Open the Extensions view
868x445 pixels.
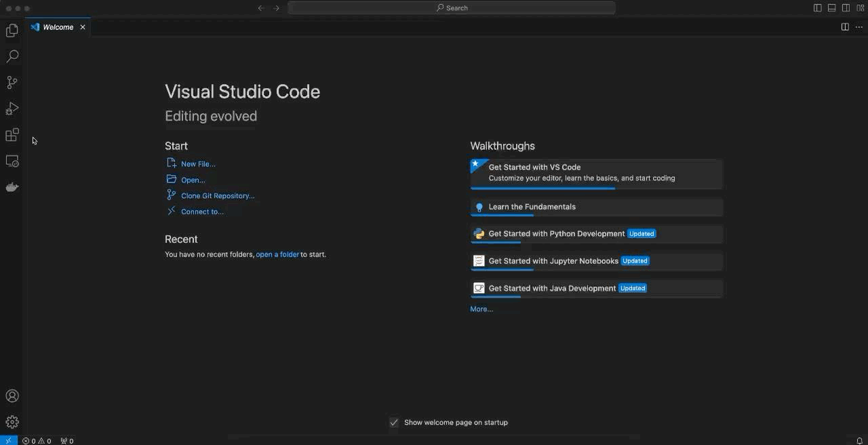pos(12,134)
